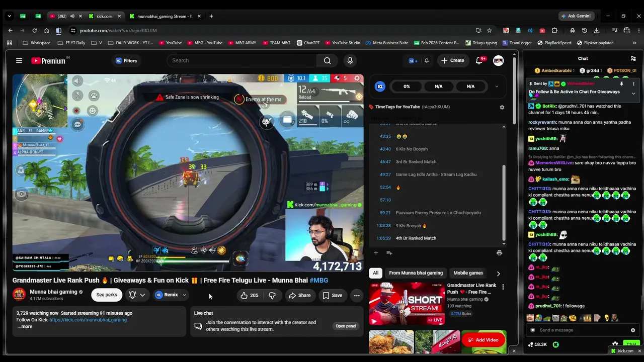
Task: Share the video
Action: click(299, 295)
